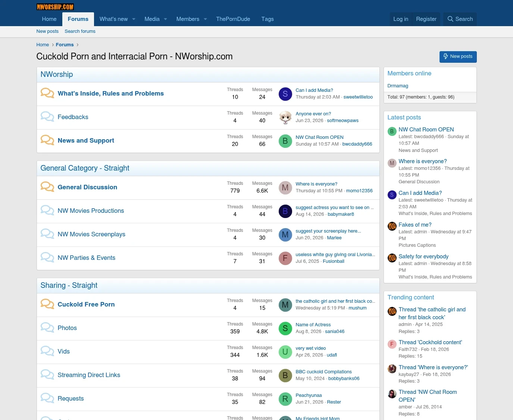This screenshot has width=513, height=420.
Task: Click softmeowpaws' cartoon avatar image
Action: click(x=285, y=118)
